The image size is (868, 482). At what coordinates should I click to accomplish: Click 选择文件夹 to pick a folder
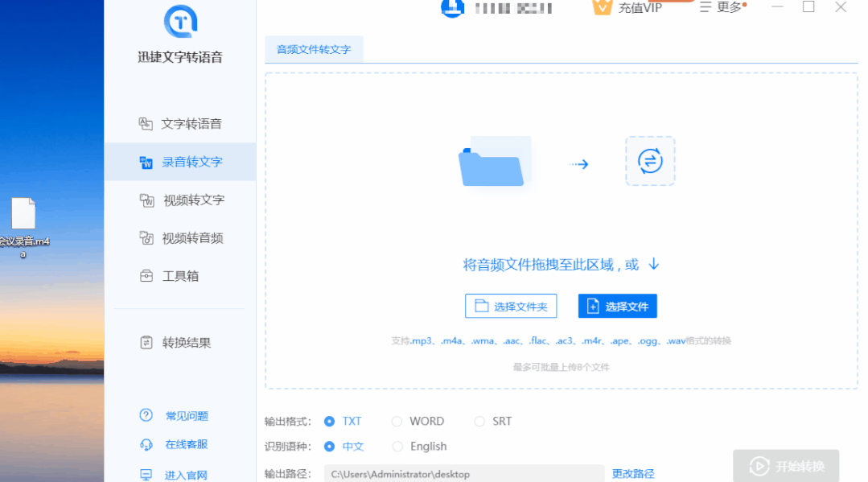pos(510,306)
